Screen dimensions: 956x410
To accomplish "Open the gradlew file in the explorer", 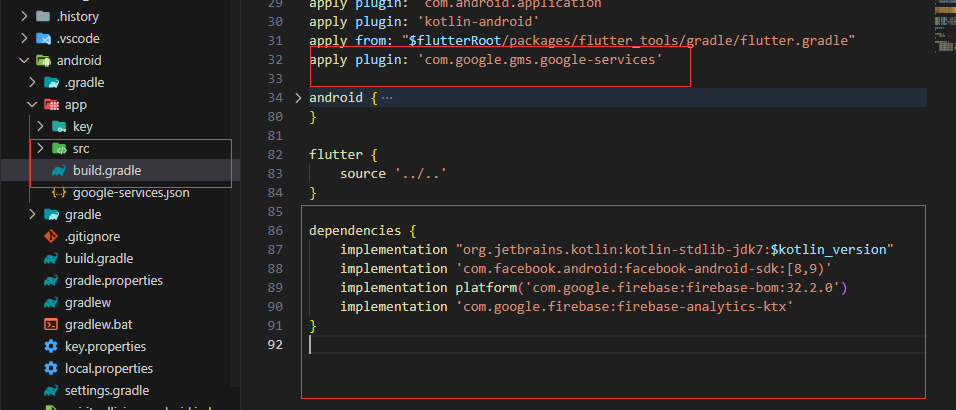I will [88, 303].
